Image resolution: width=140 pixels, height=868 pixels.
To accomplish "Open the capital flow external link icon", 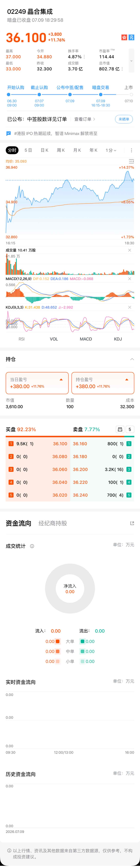I will (x=132, y=523).
